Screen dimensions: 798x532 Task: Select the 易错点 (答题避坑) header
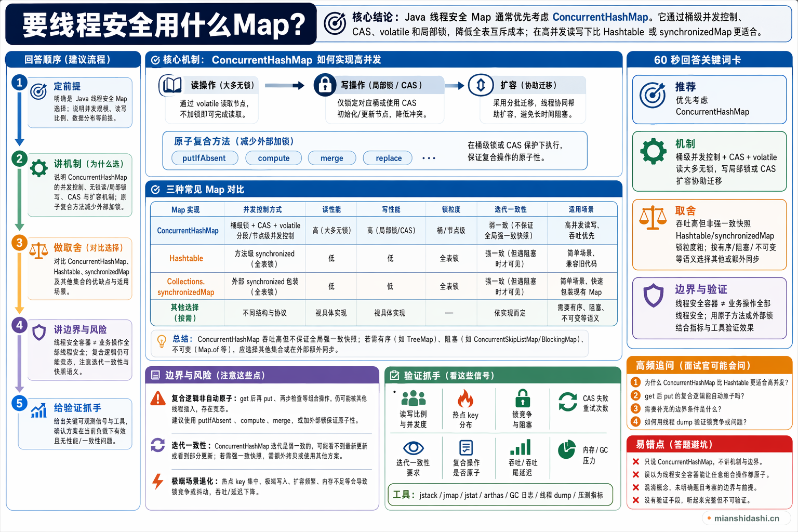tap(710, 444)
